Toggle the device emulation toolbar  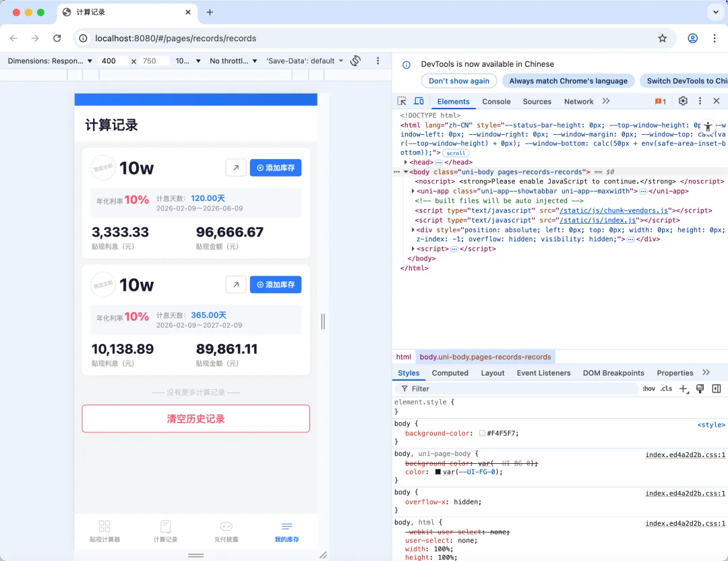point(419,101)
